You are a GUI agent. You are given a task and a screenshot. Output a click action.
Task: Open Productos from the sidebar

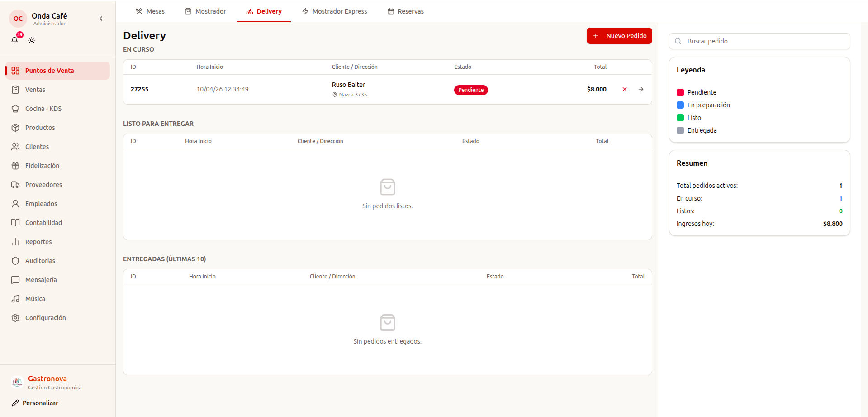coord(57,128)
